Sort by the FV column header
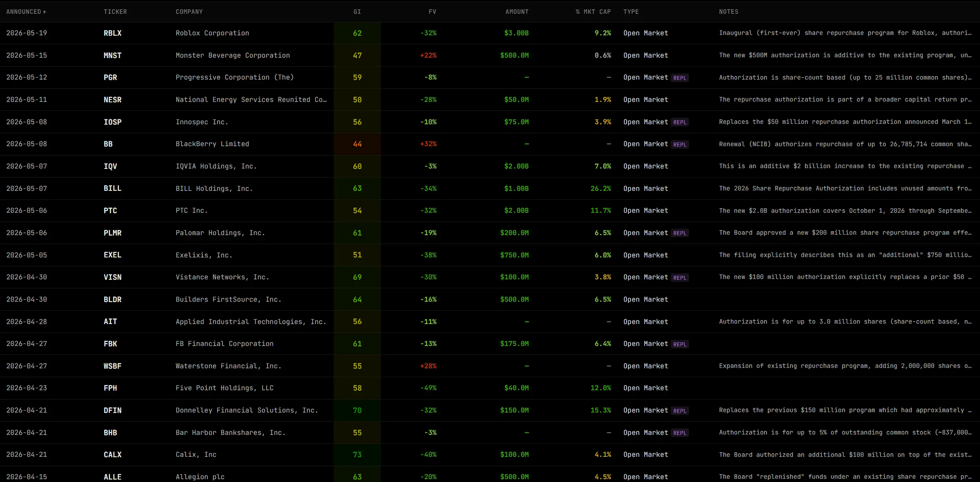Image resolution: width=980 pixels, height=482 pixels. click(432, 12)
